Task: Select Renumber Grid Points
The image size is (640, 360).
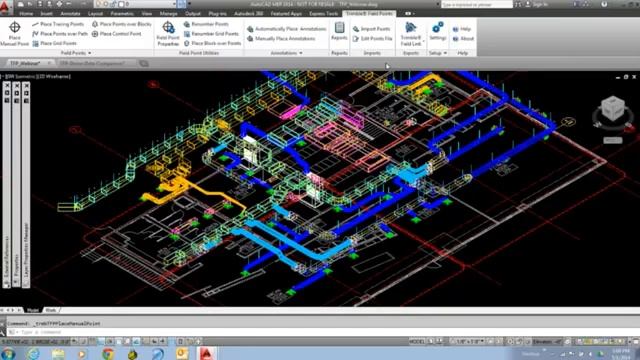Action: tap(211, 34)
